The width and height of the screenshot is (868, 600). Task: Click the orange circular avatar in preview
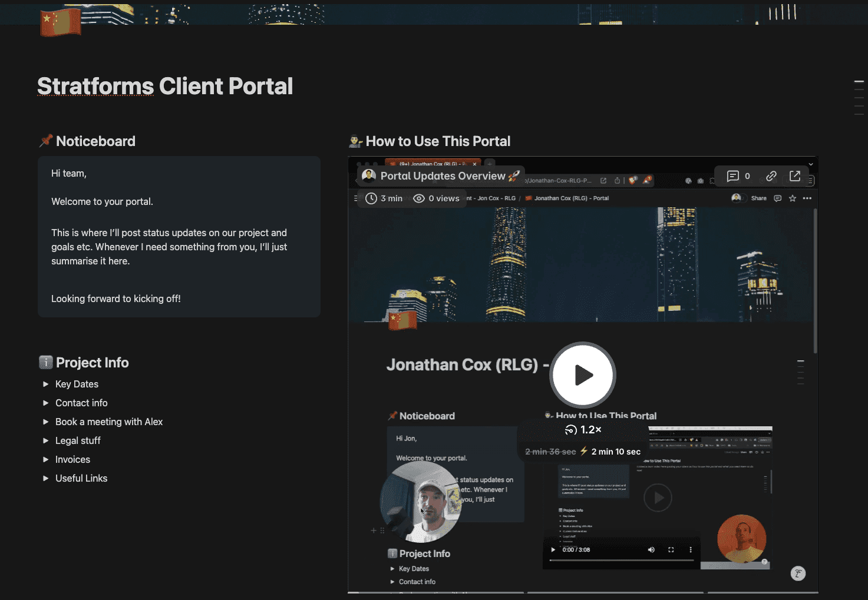click(x=742, y=539)
